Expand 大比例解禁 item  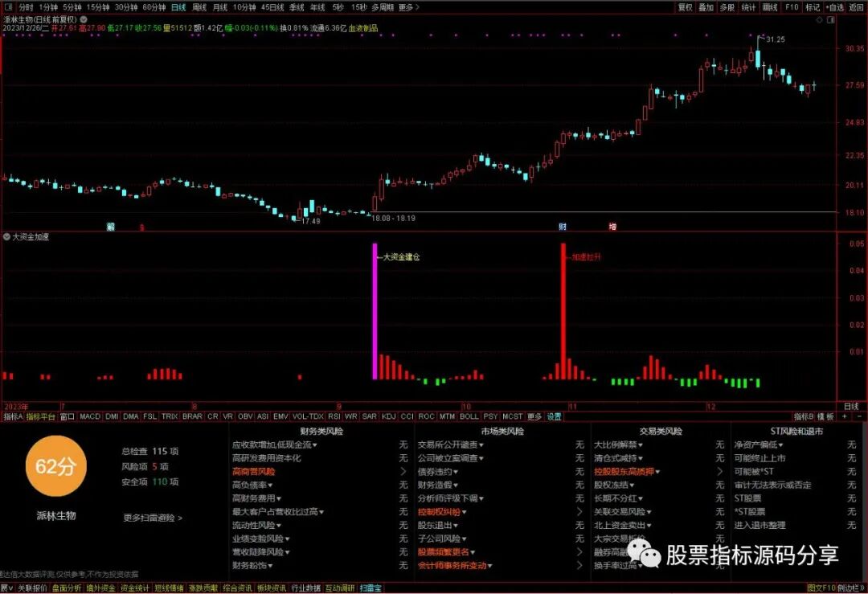point(618,444)
